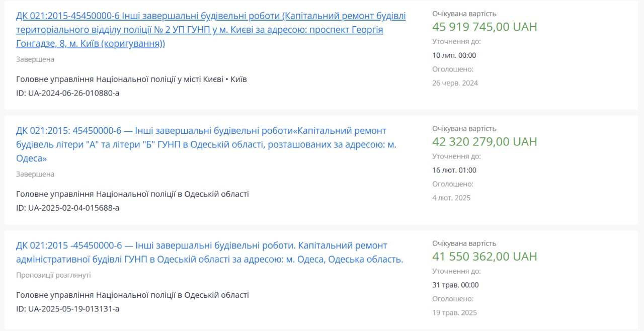Click the ID UA-2025-02-04-015688-a text
The height and width of the screenshot is (331, 644).
[67, 208]
